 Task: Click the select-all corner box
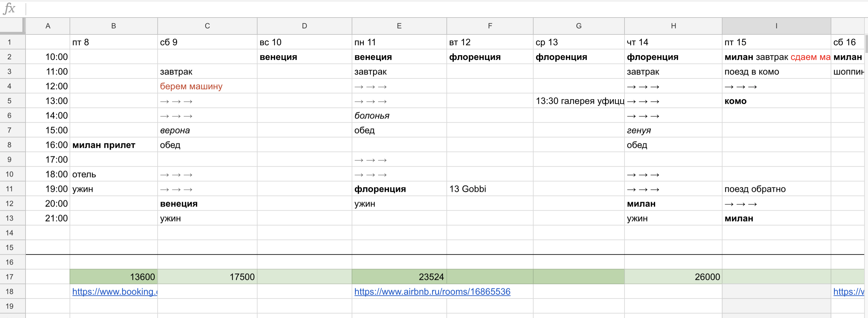(x=12, y=26)
